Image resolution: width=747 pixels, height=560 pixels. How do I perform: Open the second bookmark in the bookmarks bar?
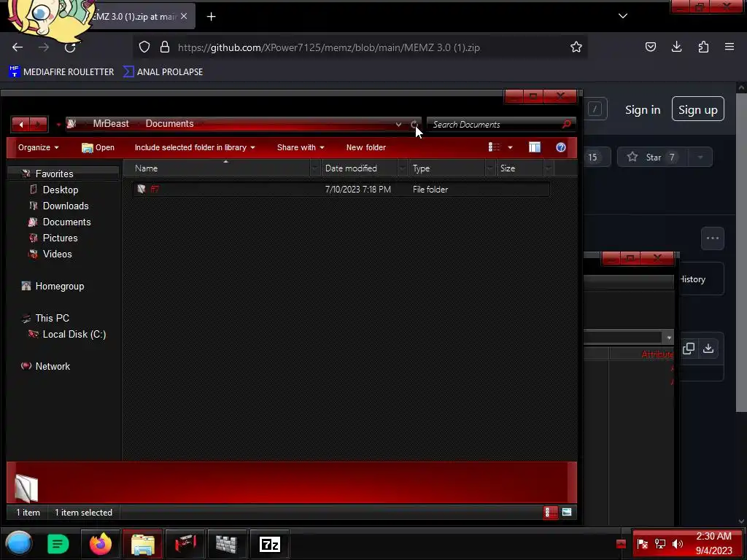tap(163, 72)
